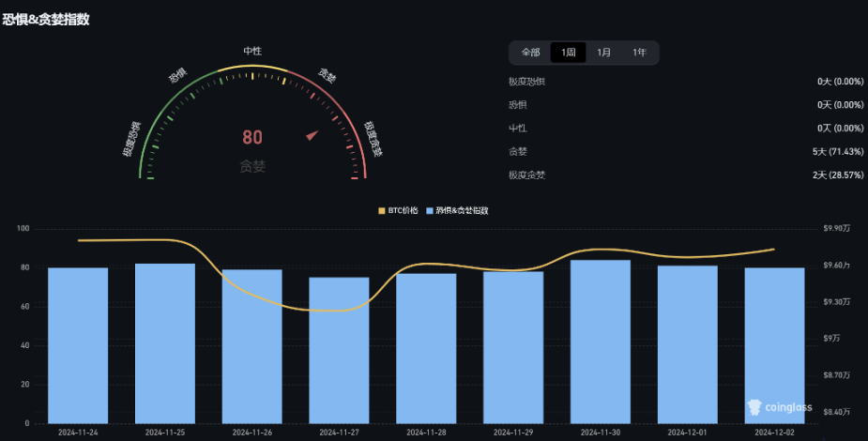Click the gauge value 80
868x441 pixels.
click(252, 137)
